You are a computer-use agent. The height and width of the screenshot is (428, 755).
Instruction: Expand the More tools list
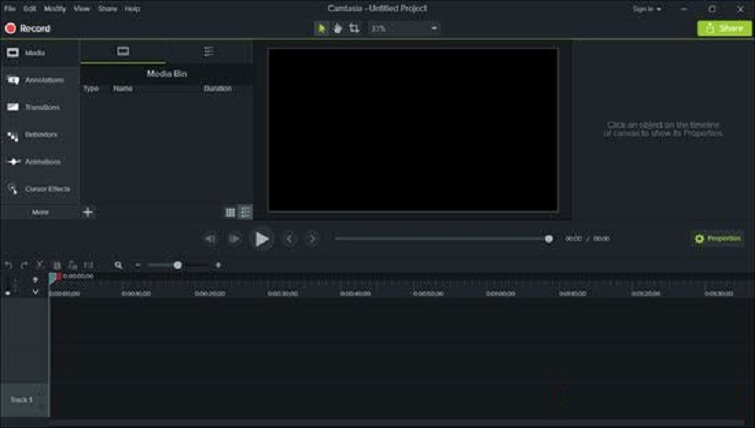(x=40, y=212)
